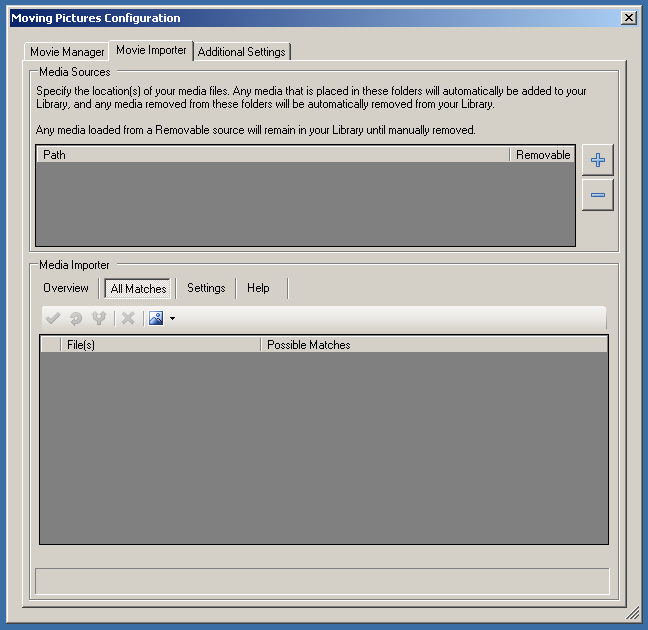
Task: Click the approve checkmark icon in importer toolbar
Action: 53,319
